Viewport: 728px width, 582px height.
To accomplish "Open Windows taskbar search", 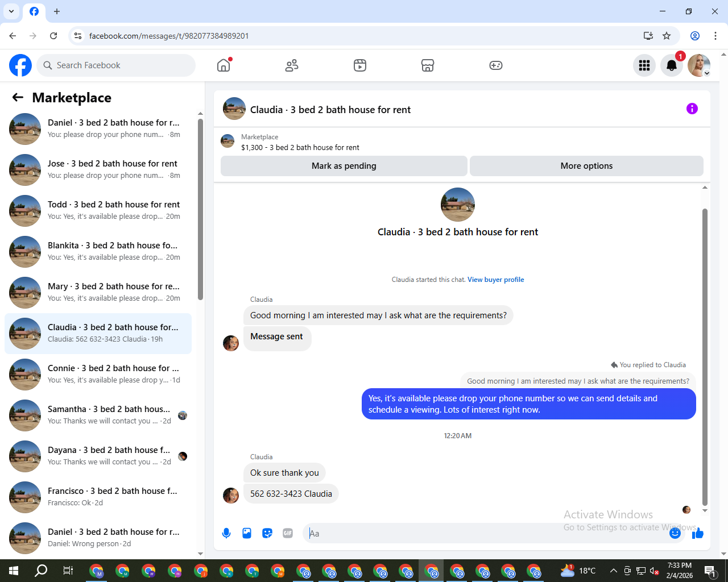I will 41,571.
